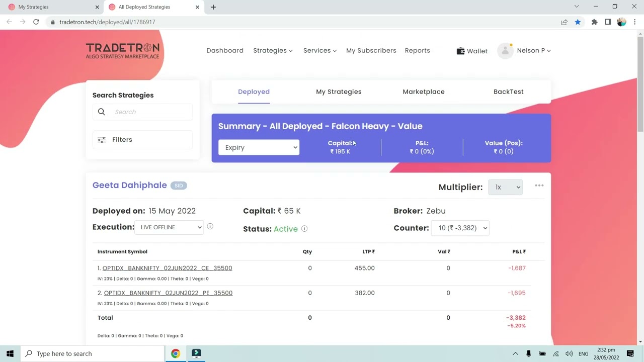Screen dimensions: 644x362
Task: Reload the page
Action: [x=36, y=22]
